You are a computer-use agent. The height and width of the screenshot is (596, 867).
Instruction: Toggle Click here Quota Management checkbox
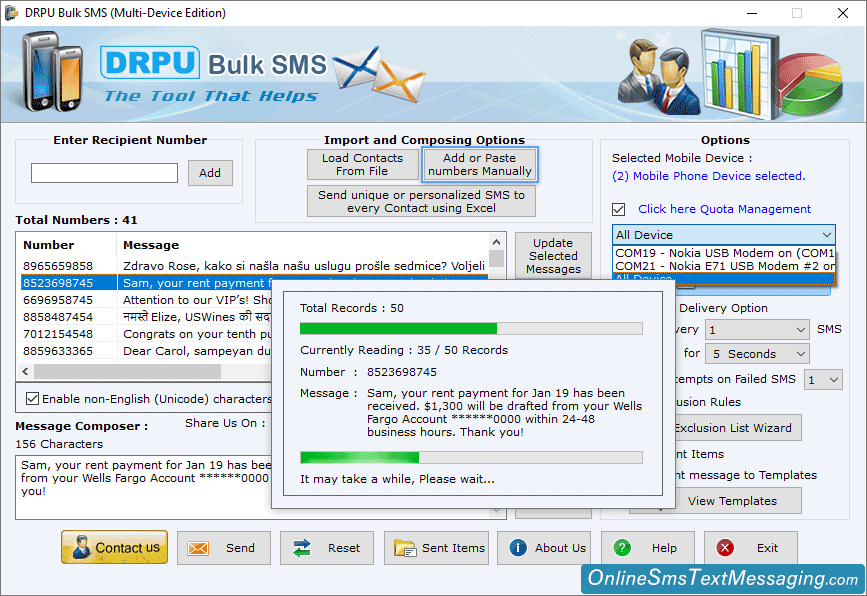(619, 210)
